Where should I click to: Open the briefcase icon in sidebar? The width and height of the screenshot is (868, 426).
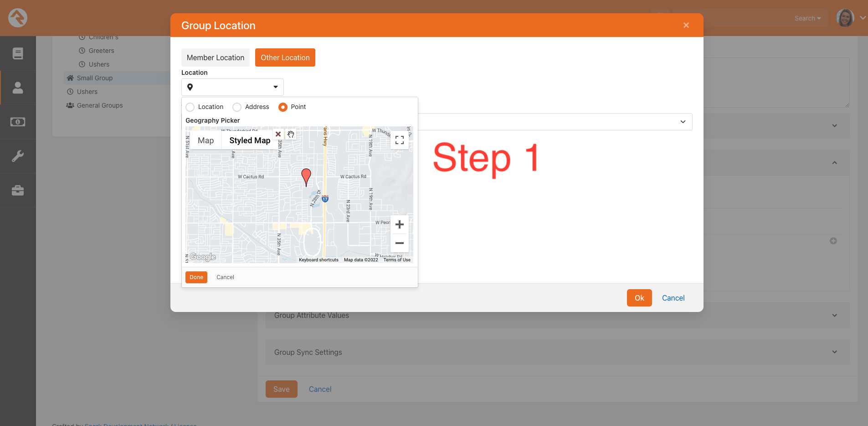[18, 190]
